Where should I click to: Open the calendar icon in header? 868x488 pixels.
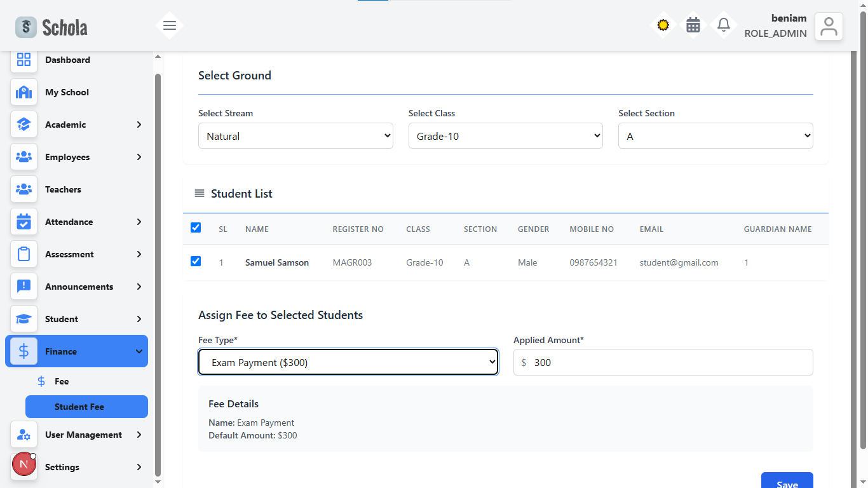pyautogui.click(x=693, y=25)
